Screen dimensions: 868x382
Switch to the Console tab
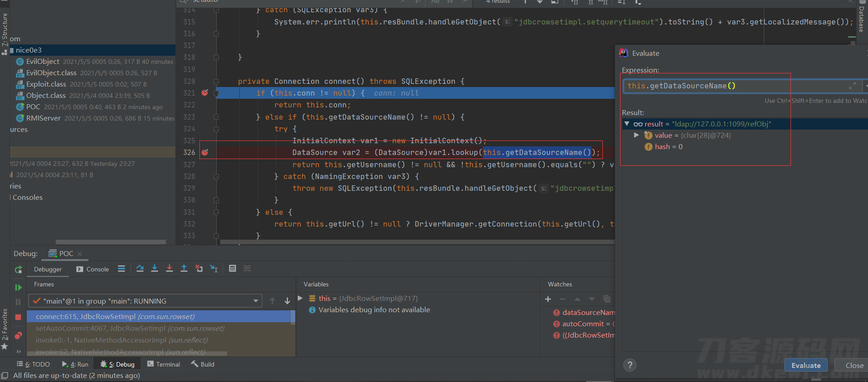(x=92, y=269)
